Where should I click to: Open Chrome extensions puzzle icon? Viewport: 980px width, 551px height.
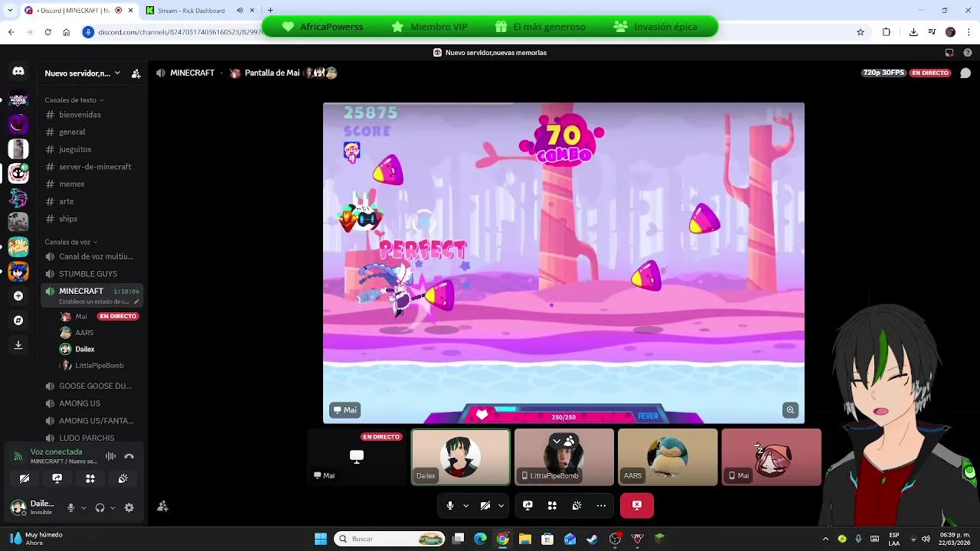tap(887, 32)
